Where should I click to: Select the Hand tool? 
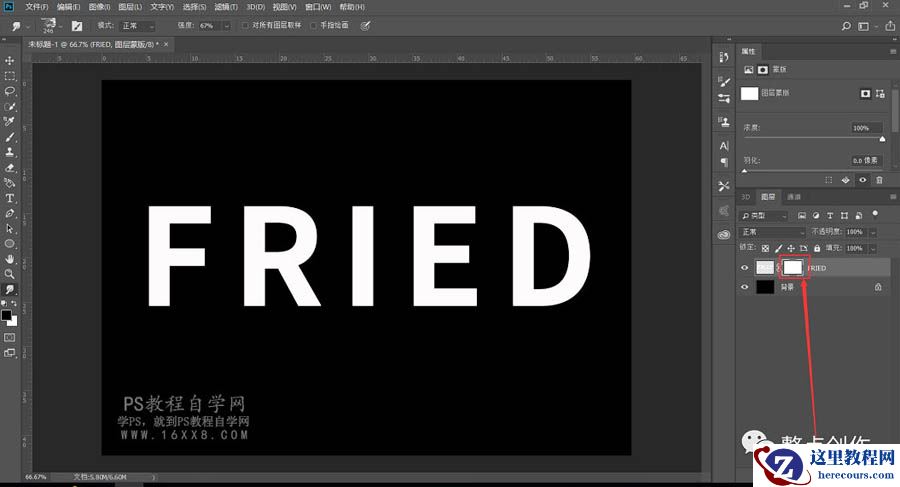point(10,259)
